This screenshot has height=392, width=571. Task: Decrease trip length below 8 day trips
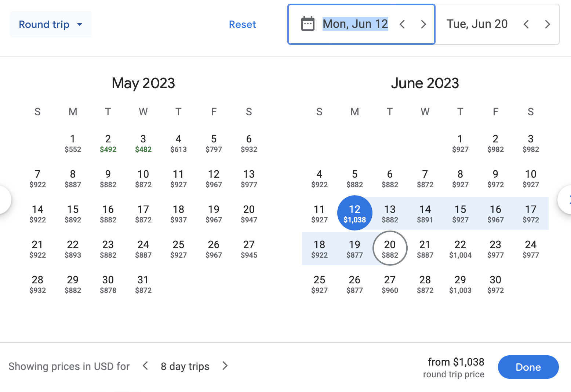coord(145,366)
